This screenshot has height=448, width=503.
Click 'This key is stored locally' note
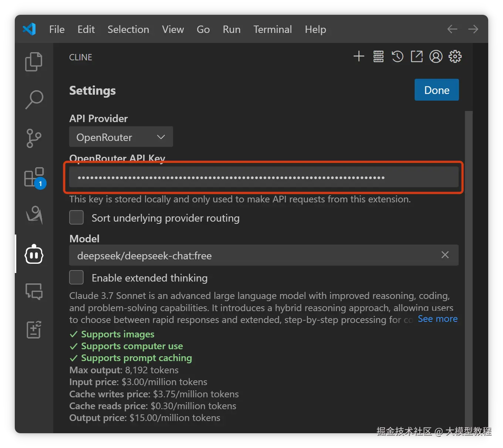coord(240,199)
